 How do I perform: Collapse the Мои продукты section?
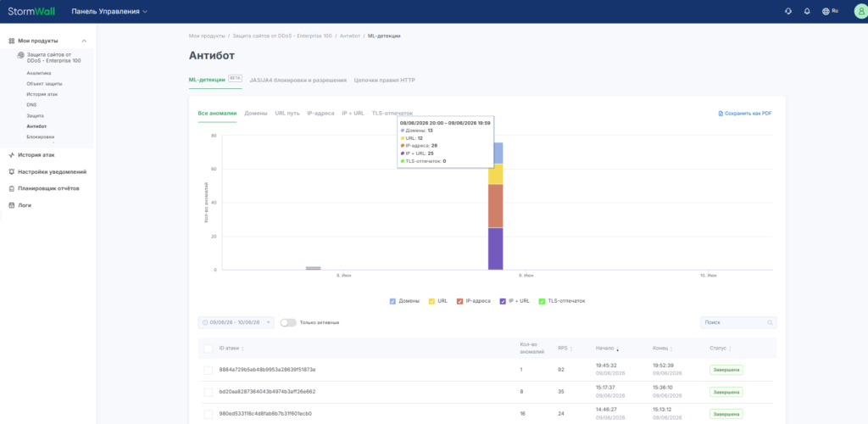(84, 41)
